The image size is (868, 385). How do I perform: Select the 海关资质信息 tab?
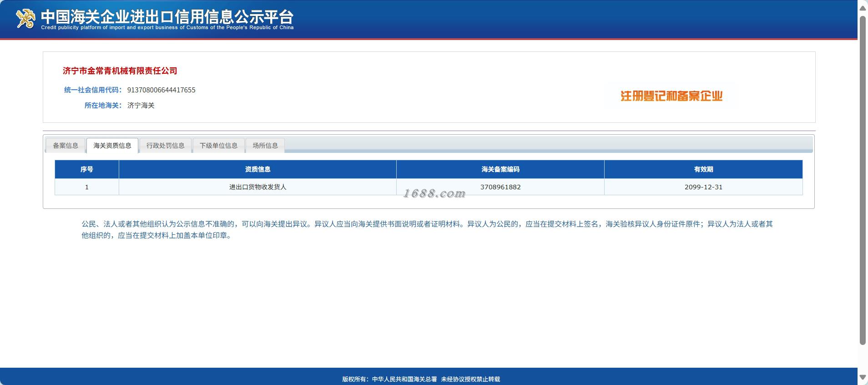click(x=112, y=146)
